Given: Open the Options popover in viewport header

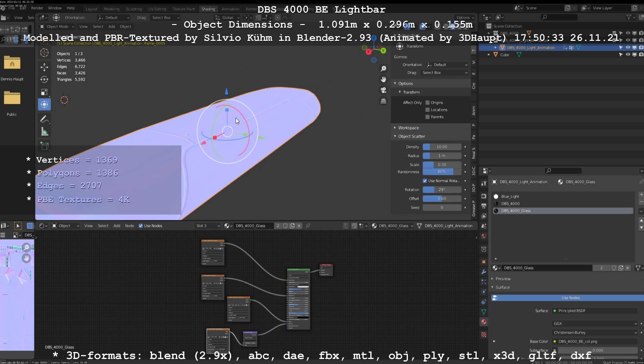Looking at the screenshot, I should (465, 17).
